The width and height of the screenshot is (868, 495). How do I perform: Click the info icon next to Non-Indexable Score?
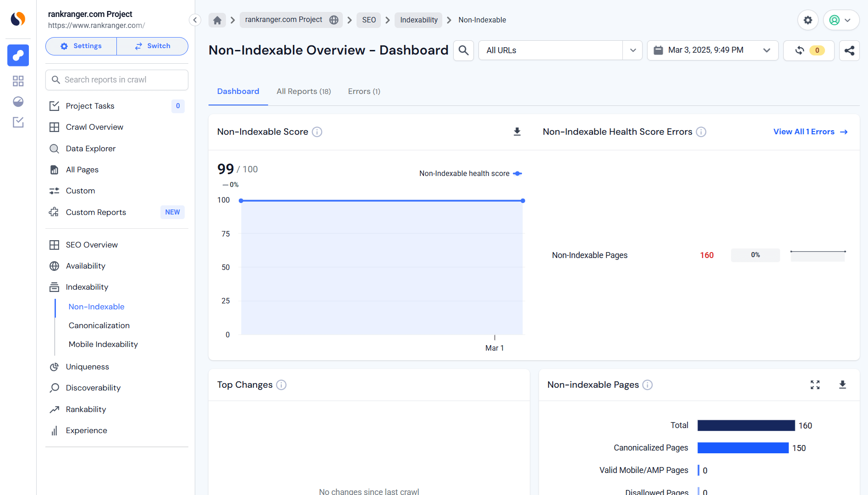(317, 132)
